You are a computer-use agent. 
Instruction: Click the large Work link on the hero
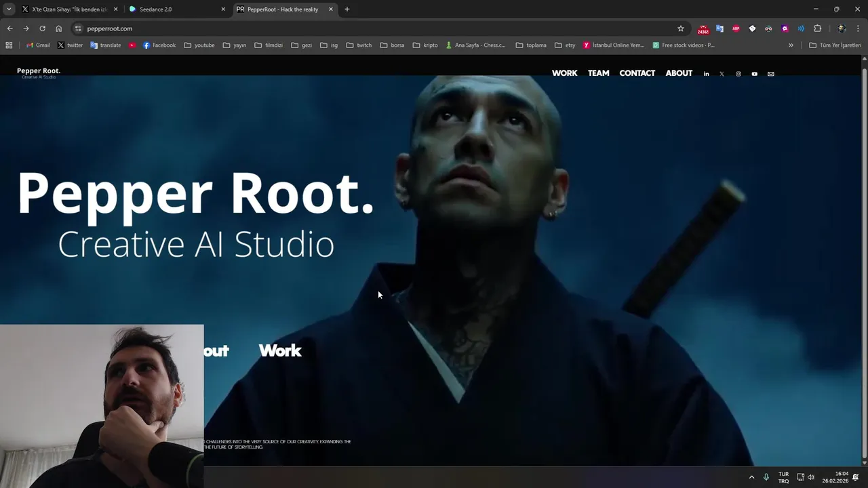pyautogui.click(x=280, y=350)
